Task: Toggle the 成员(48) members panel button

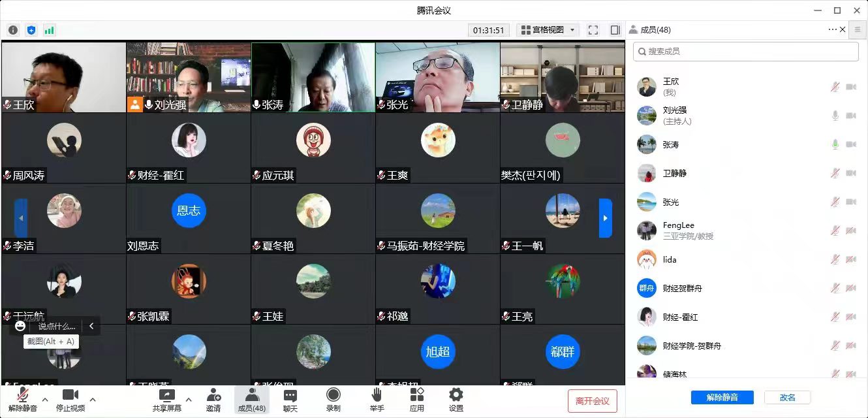Action: [251, 400]
